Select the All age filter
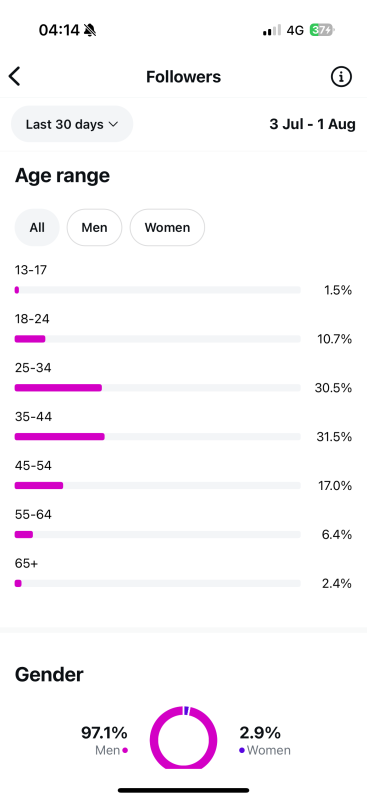Image resolution: width=367 pixels, height=800 pixels. [x=37, y=228]
